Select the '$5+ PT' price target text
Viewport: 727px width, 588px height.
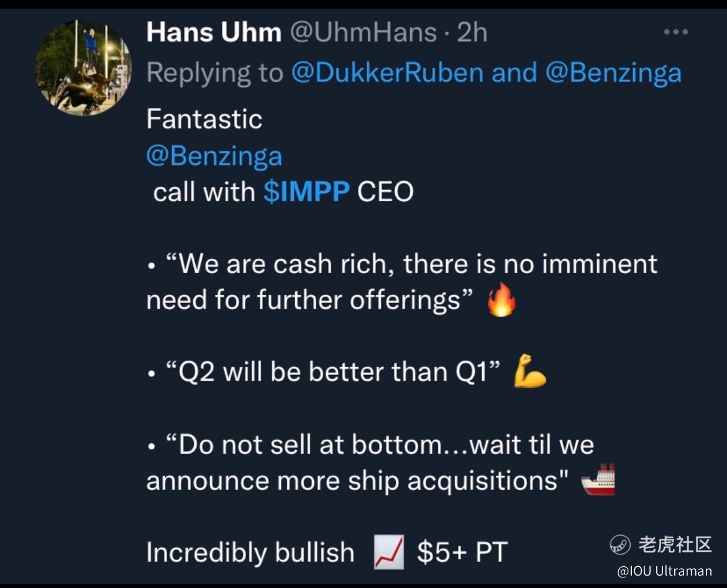pos(462,552)
